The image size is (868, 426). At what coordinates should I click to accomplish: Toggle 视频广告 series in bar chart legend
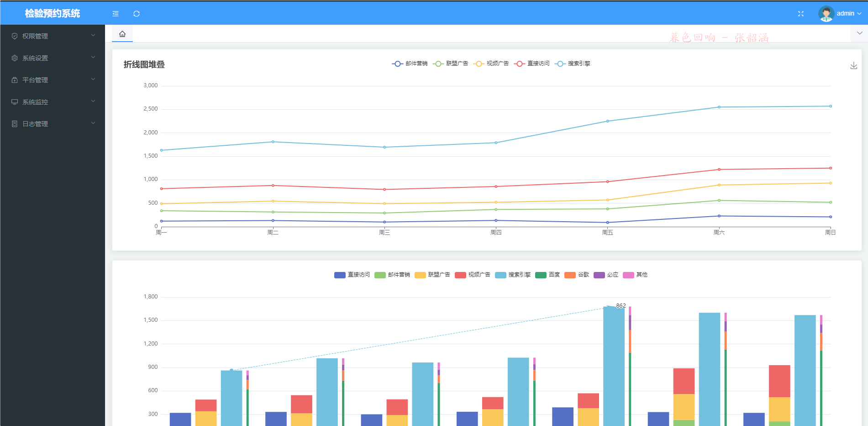coord(473,275)
